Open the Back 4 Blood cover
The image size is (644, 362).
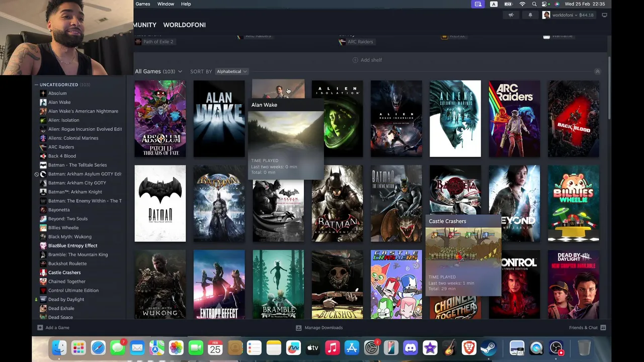click(574, 119)
